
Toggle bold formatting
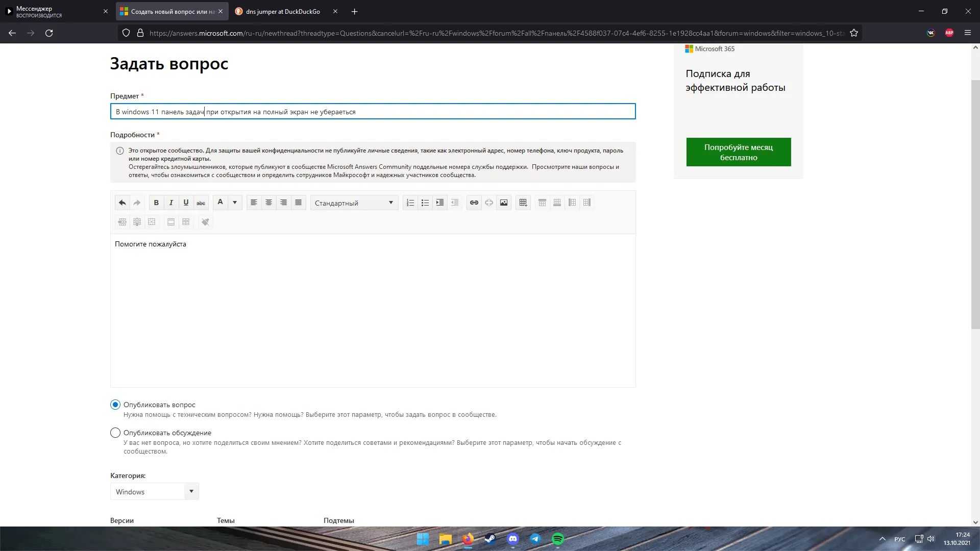pos(156,203)
